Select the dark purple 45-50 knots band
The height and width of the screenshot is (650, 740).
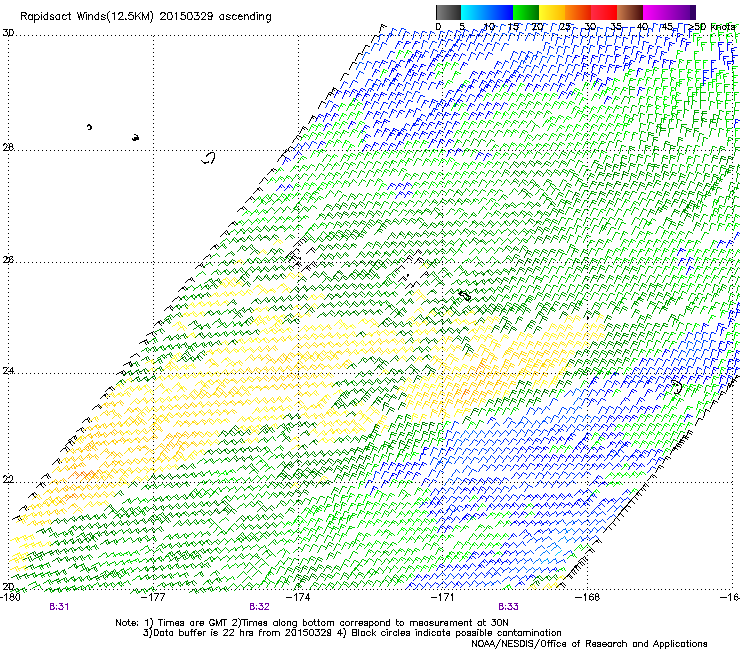point(682,12)
